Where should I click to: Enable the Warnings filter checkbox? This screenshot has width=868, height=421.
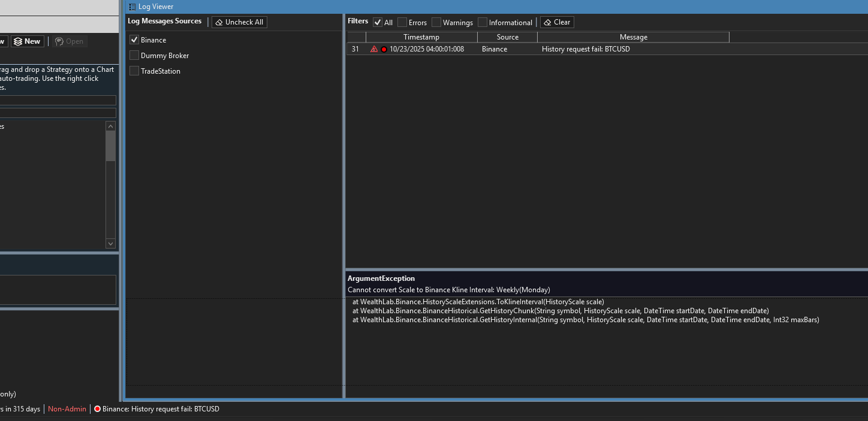pos(436,22)
